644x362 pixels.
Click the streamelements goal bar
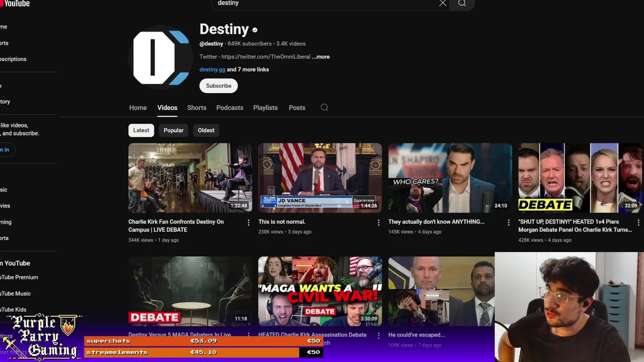203,352
